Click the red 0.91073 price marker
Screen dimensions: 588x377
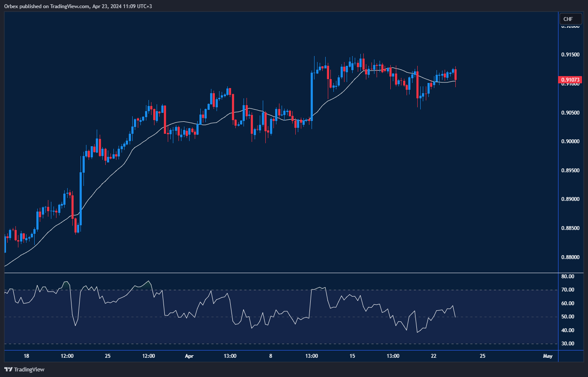point(570,80)
